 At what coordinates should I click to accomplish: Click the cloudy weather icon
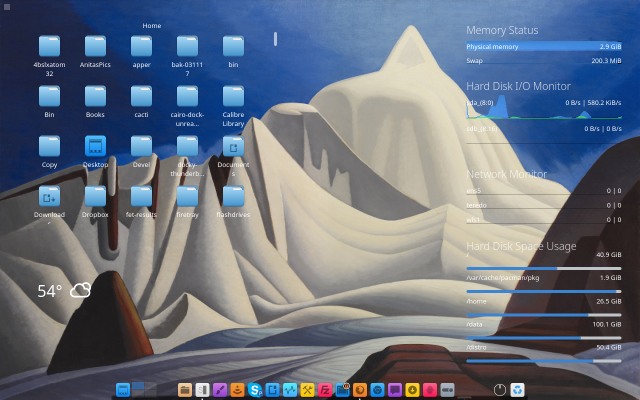[x=80, y=290]
